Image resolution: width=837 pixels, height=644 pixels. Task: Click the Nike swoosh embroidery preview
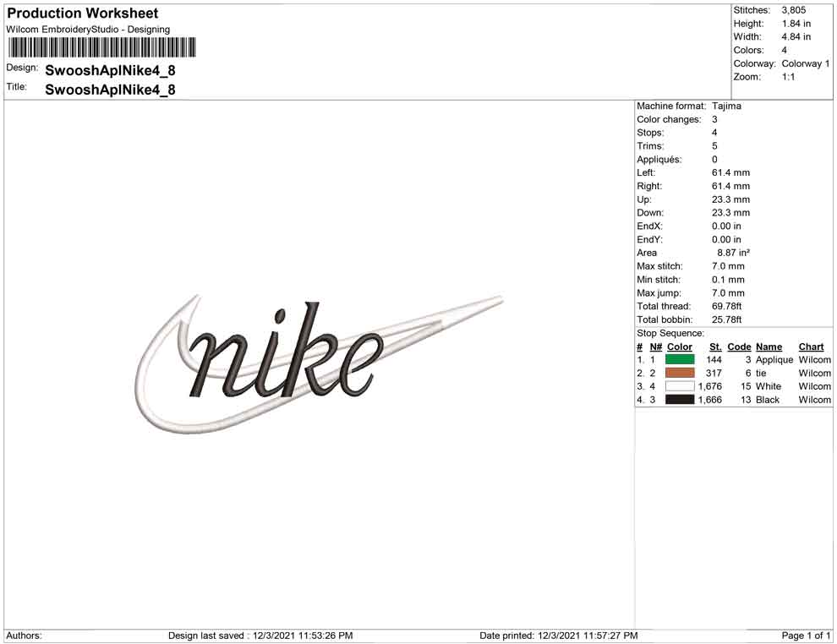coord(319,363)
